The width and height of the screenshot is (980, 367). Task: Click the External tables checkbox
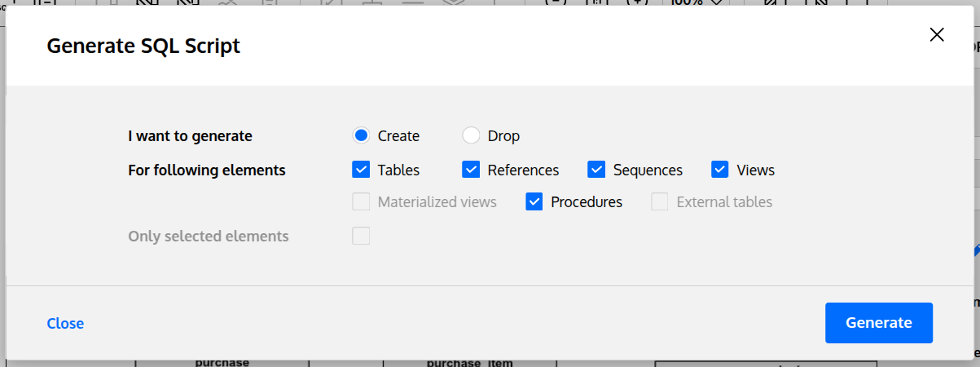tap(660, 201)
